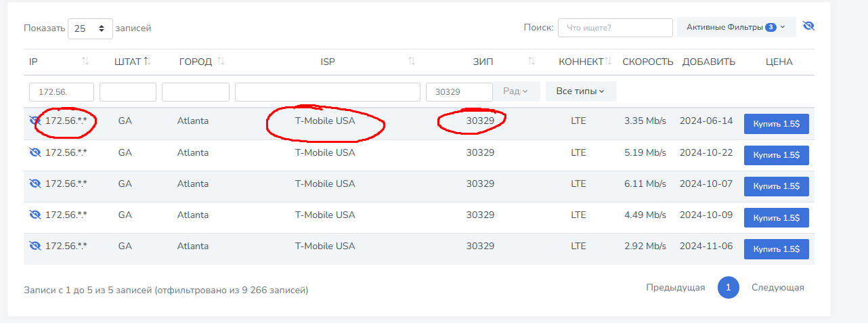The image size is (868, 323).
Task: Click eye icon in the 2.92 Mb/s row
Action: (35, 246)
